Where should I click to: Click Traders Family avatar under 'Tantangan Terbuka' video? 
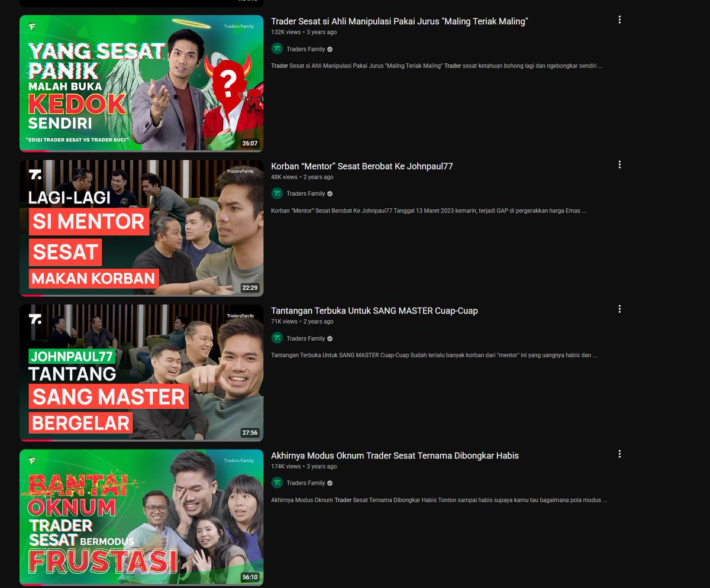pyautogui.click(x=277, y=338)
